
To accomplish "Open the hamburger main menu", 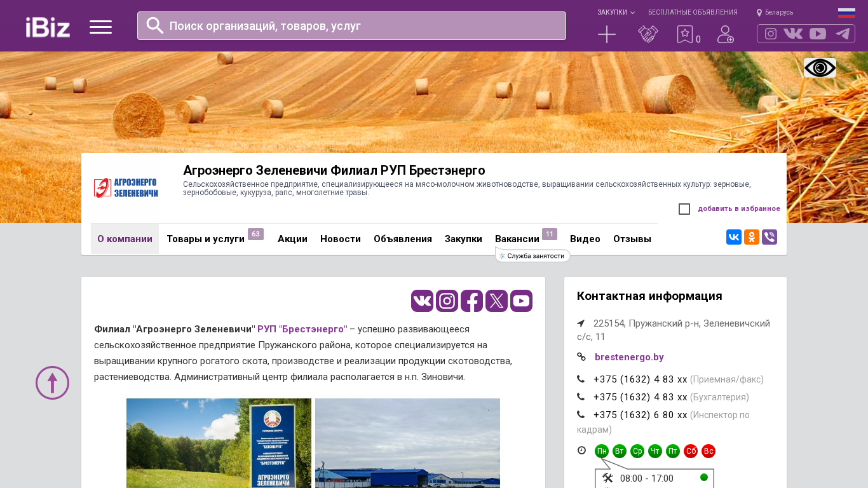I will 100,27.
